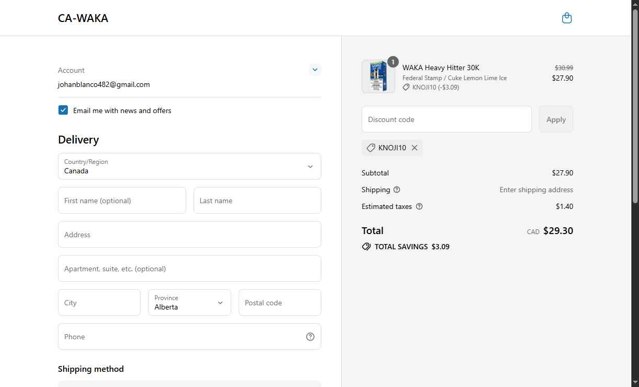Remove the KNOJI10 discount code
Image resolution: width=639 pixels, height=387 pixels.
(x=414, y=148)
